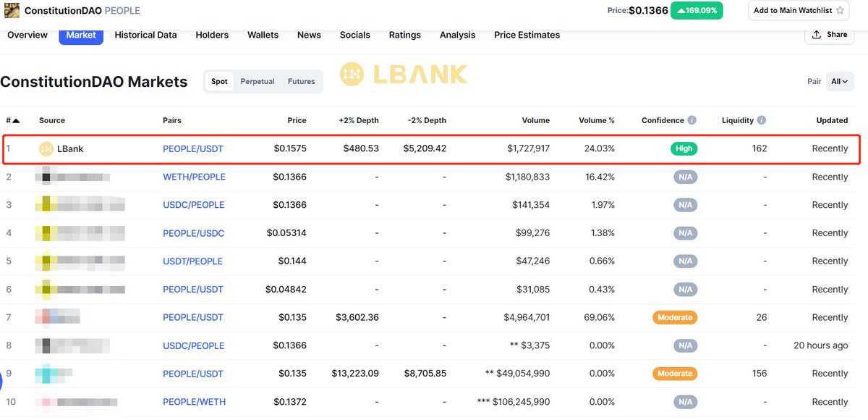This screenshot has height=420, width=868.
Task: Open the USDT/PEOPLE pair link
Action: click(x=193, y=261)
